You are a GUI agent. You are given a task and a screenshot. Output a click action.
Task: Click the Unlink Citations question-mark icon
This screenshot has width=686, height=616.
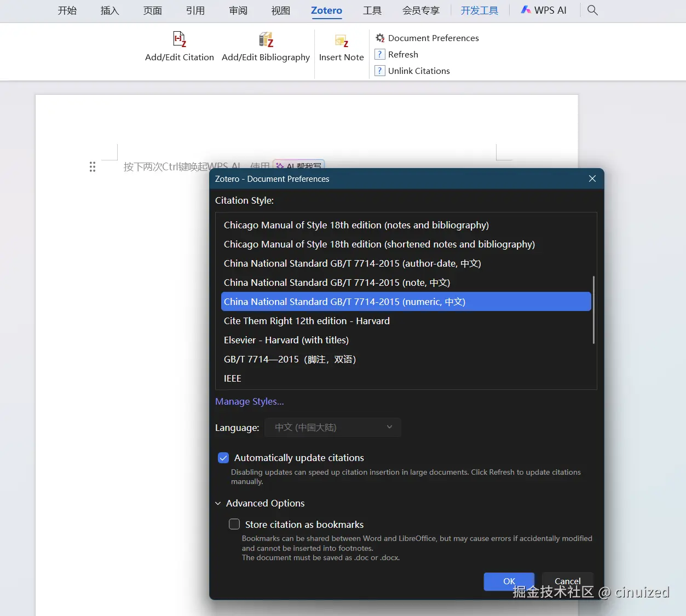coord(380,71)
